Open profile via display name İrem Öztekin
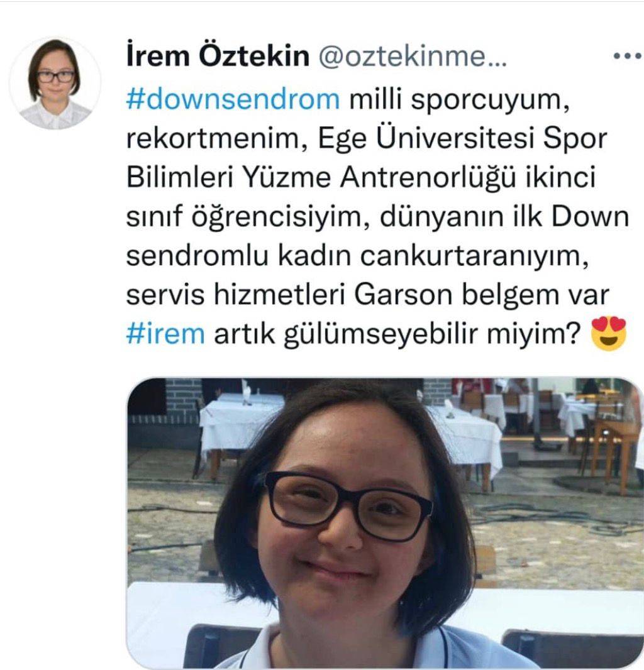Viewport: 644px width, 670px height. pos(217,56)
